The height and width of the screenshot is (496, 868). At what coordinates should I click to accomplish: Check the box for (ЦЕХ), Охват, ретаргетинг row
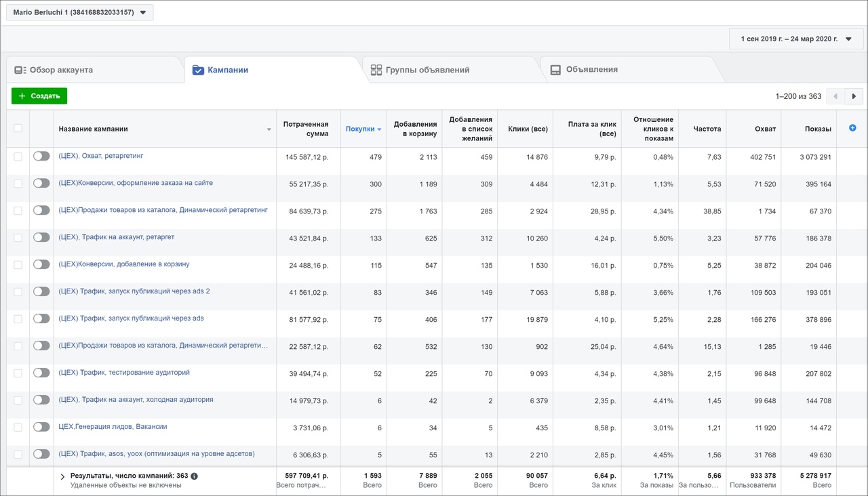18,157
